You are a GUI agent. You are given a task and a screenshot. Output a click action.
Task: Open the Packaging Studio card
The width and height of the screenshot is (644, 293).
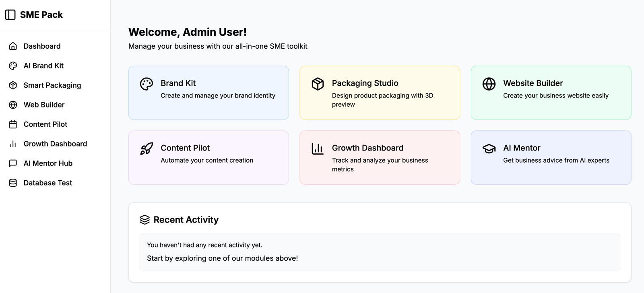pyautogui.click(x=380, y=93)
